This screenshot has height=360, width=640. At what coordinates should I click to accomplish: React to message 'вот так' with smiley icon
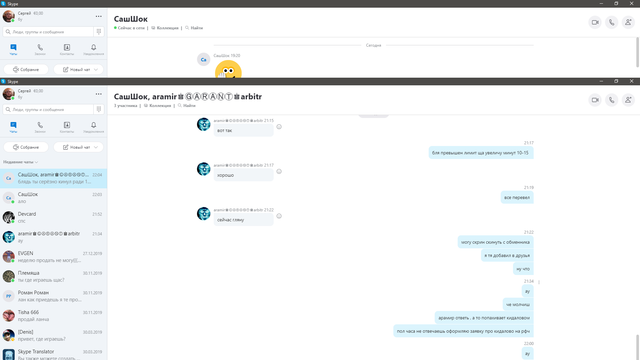279,127
